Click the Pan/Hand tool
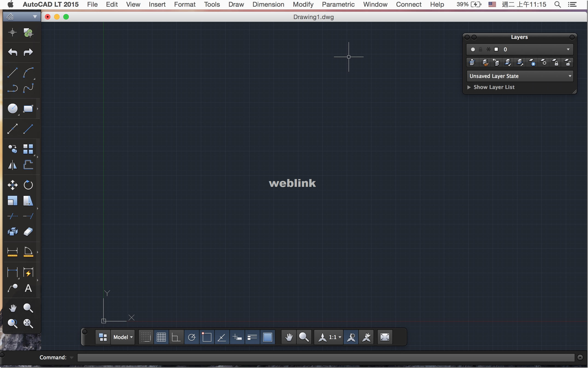 [13, 308]
